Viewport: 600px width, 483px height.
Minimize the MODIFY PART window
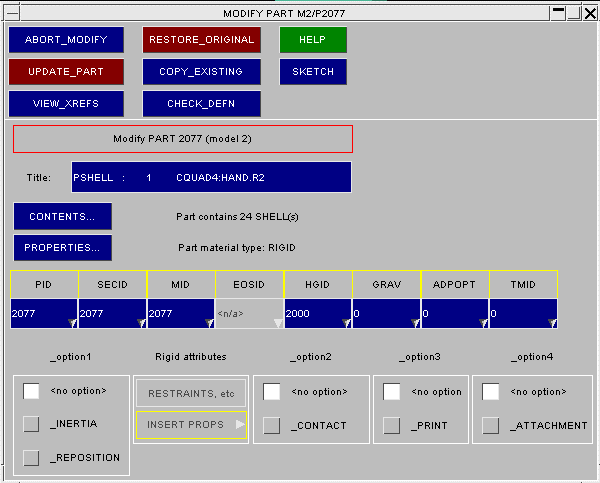pyautogui.click(x=558, y=13)
